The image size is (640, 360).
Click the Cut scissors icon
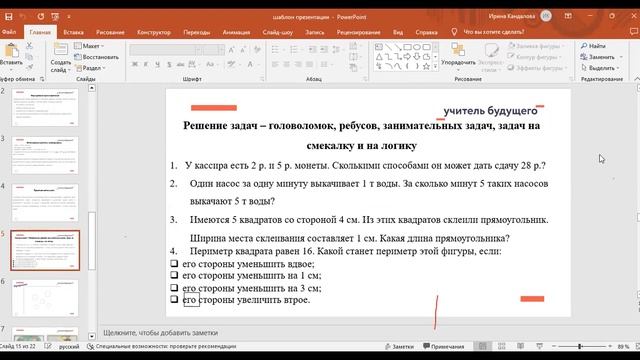point(29,46)
